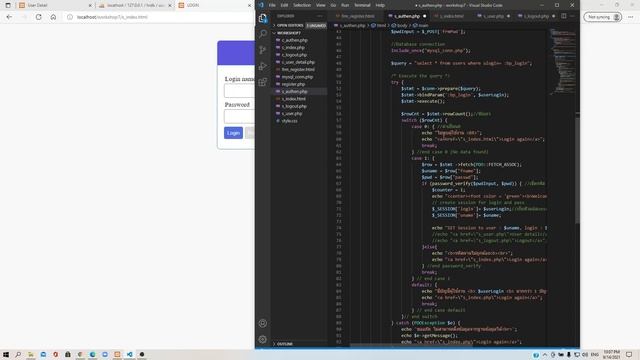This screenshot has height=360, width=640.
Task: Show hidden system tray icons
Action: (x=544, y=355)
